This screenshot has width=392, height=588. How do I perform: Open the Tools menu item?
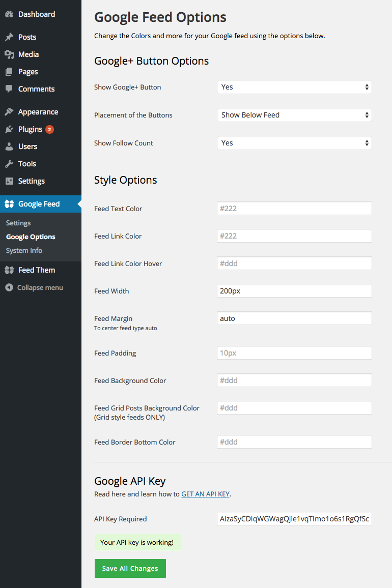41,163
